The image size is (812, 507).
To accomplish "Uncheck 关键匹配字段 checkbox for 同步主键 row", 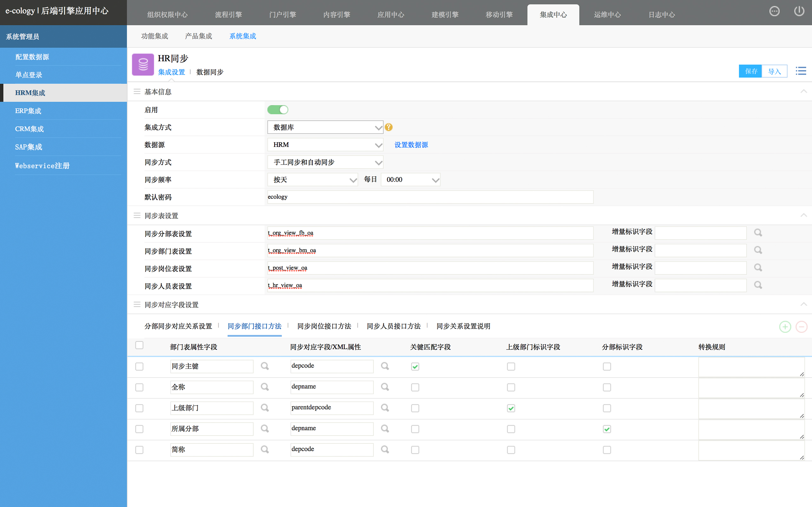I will (415, 367).
